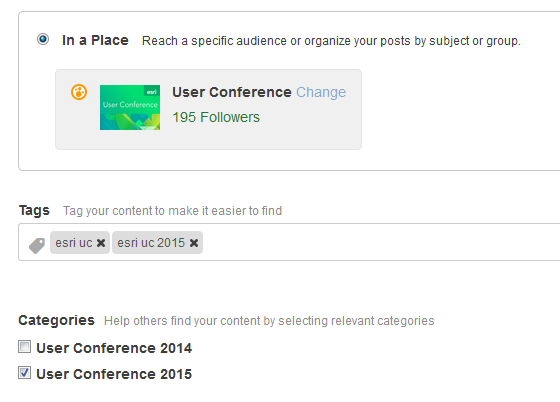Open the User Conference thumbnail image
Screen dimensions: 560x402
click(x=130, y=107)
